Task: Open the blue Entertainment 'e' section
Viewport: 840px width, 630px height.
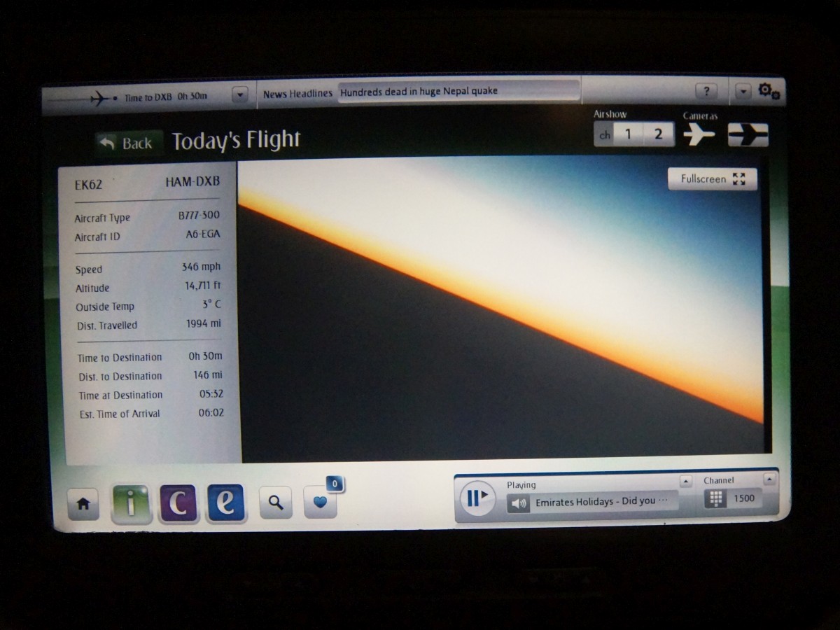Action: [225, 504]
